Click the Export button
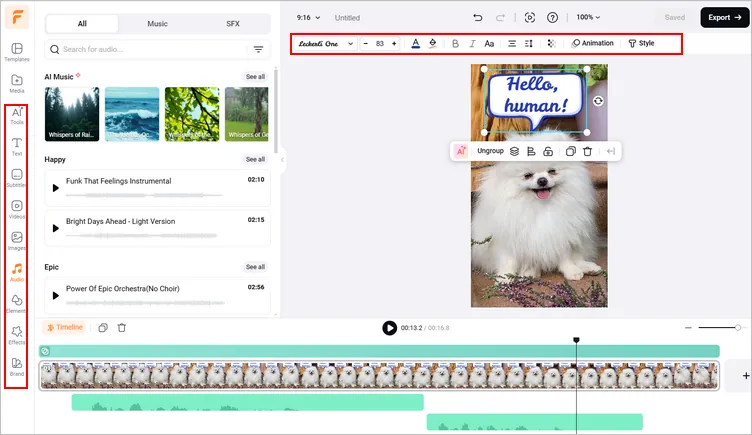Screen dimensions: 752x435 (724, 17)
